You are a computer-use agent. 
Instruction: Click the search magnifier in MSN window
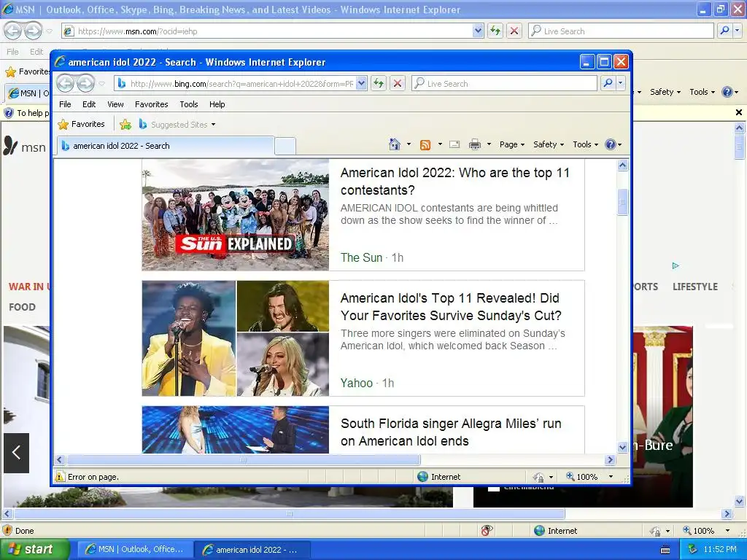pos(724,31)
